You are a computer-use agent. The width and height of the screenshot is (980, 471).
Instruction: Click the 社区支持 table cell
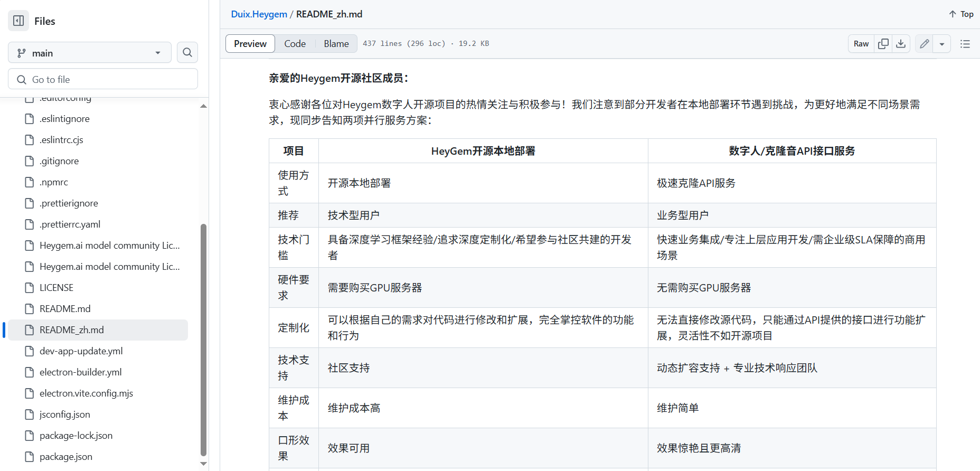click(x=483, y=368)
